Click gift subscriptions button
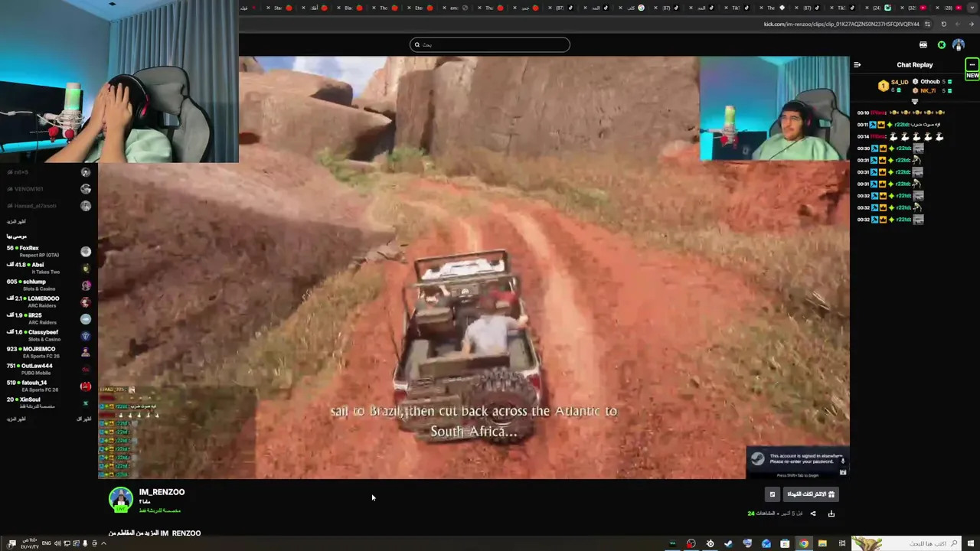This screenshot has width=980, height=551. (x=812, y=494)
